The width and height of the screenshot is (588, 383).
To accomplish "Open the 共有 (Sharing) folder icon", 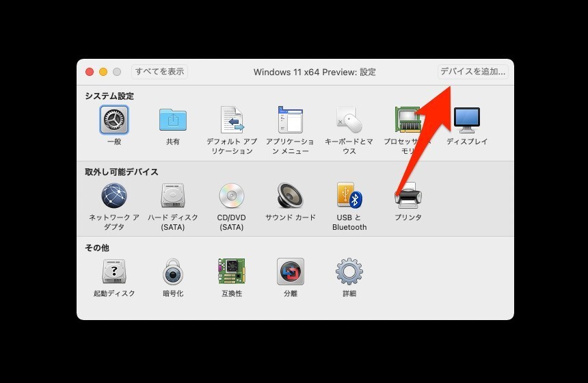I will [173, 120].
